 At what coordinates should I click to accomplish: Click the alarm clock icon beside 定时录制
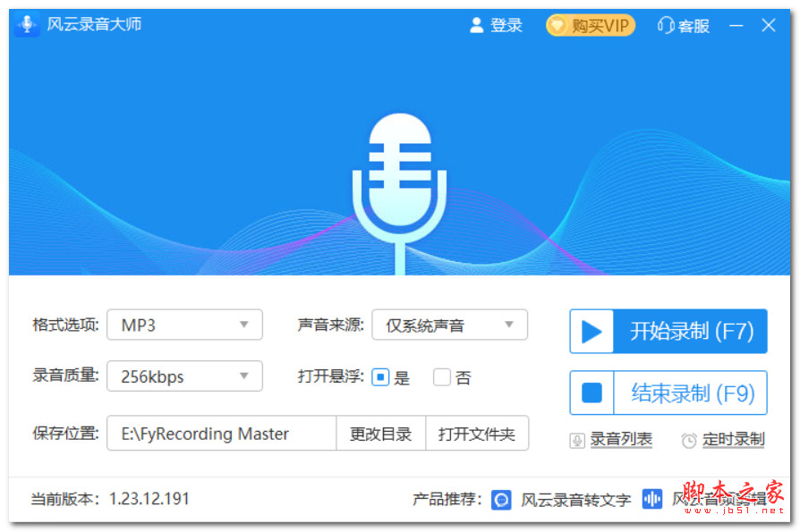click(x=690, y=439)
